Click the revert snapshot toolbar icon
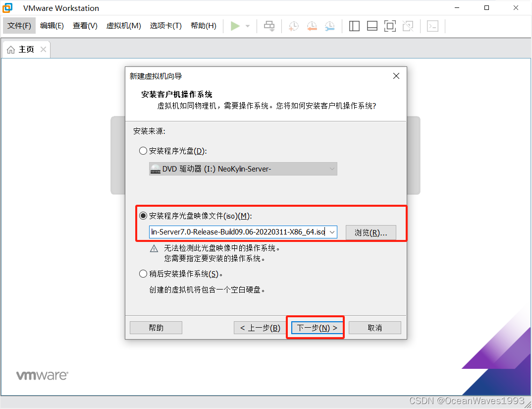This screenshot has width=532, height=409. pos(312,26)
